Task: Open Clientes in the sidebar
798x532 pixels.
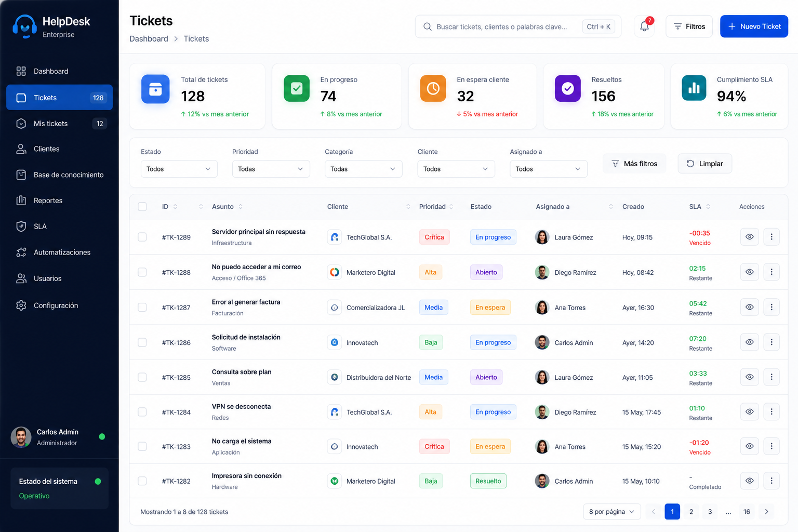Action: (59, 149)
